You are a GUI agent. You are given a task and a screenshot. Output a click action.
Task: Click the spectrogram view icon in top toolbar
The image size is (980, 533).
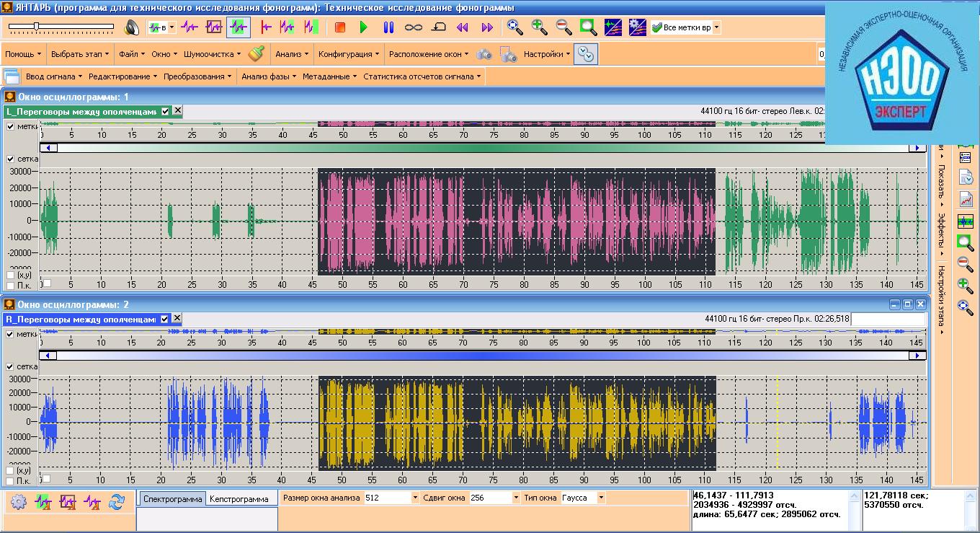tap(613, 27)
